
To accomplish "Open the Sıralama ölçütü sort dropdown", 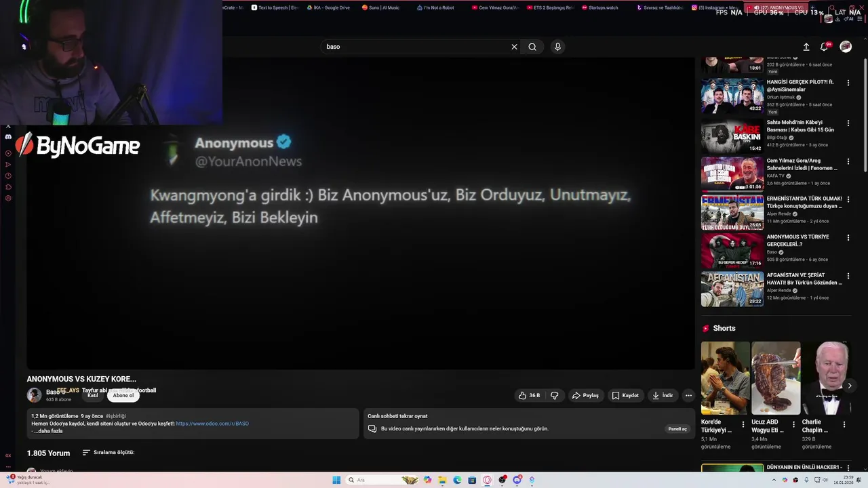I will coord(108,453).
